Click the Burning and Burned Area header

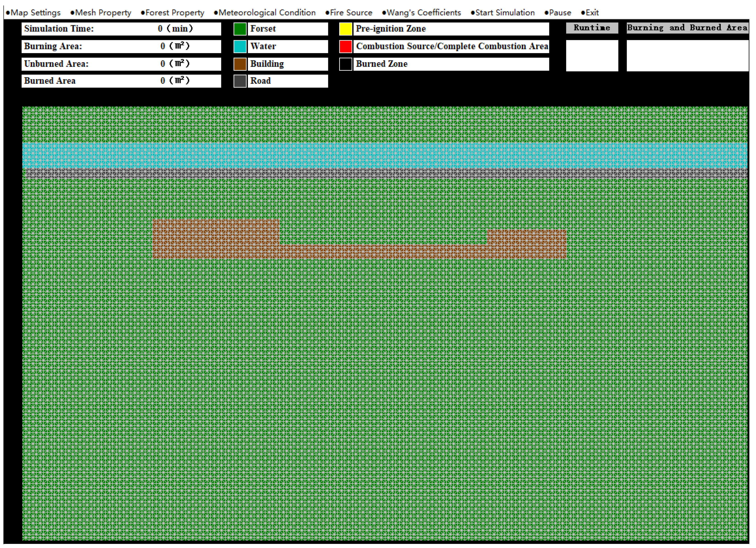point(687,28)
